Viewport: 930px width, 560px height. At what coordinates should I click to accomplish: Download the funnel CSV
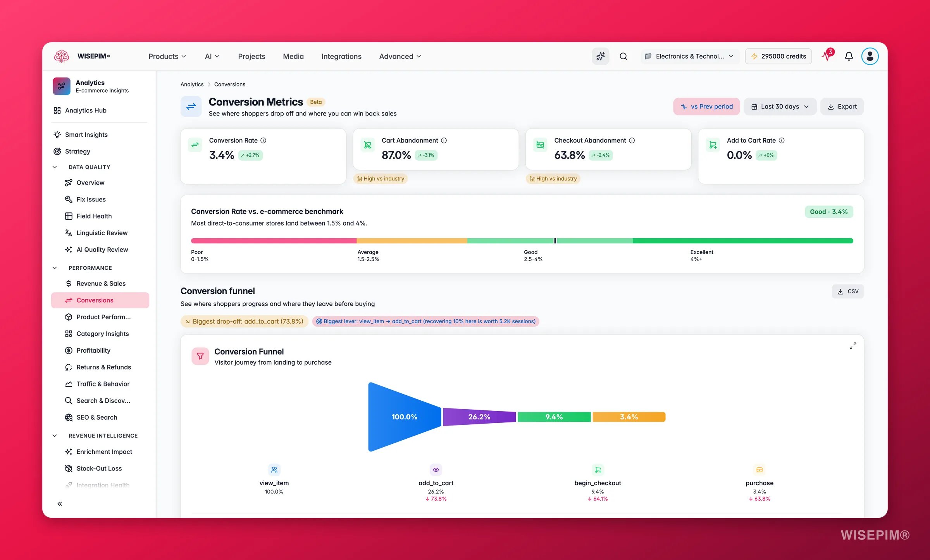pos(848,291)
